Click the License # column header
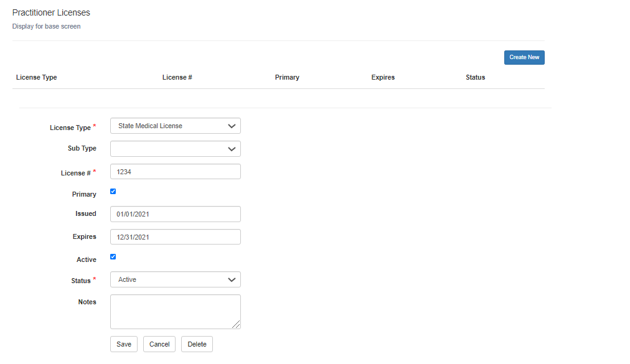Image resolution: width=630 pixels, height=364 pixels. coord(177,77)
